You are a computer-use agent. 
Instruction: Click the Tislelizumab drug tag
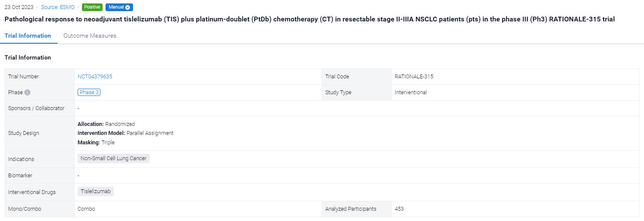pos(95,192)
